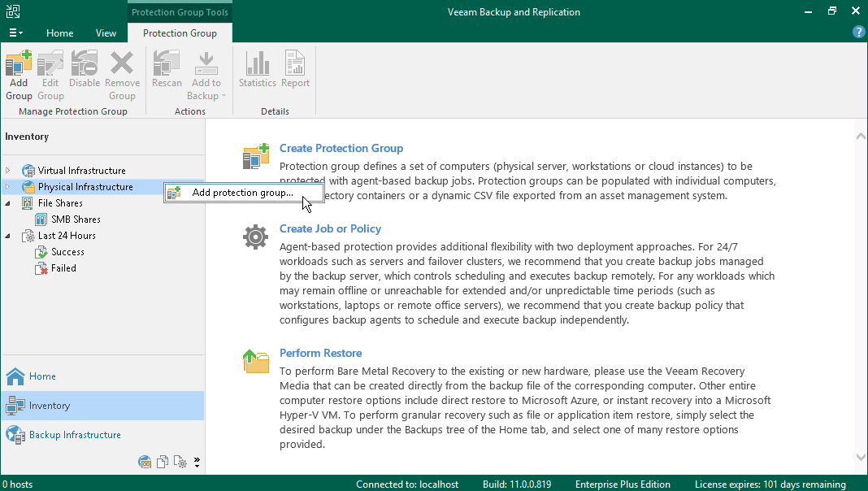Open the Report ribbon icon
868x491 pixels.
pos(295,70)
